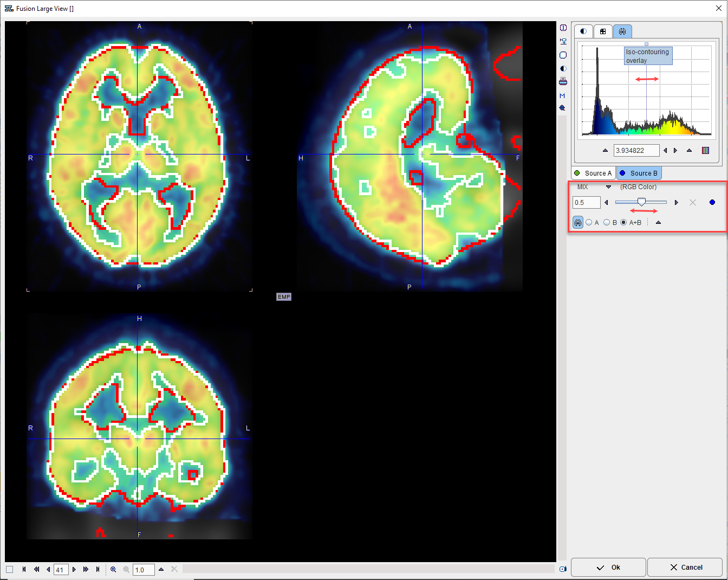The height and width of the screenshot is (580, 728).
Task: Click the EMP label button
Action: tap(284, 297)
